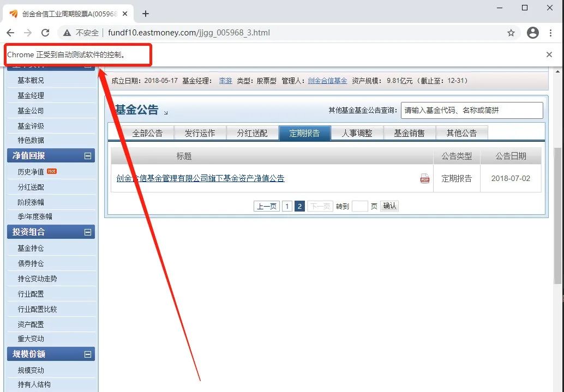The height and width of the screenshot is (392, 564).
Task: Switch to the 全部公告 tab
Action: click(148, 132)
